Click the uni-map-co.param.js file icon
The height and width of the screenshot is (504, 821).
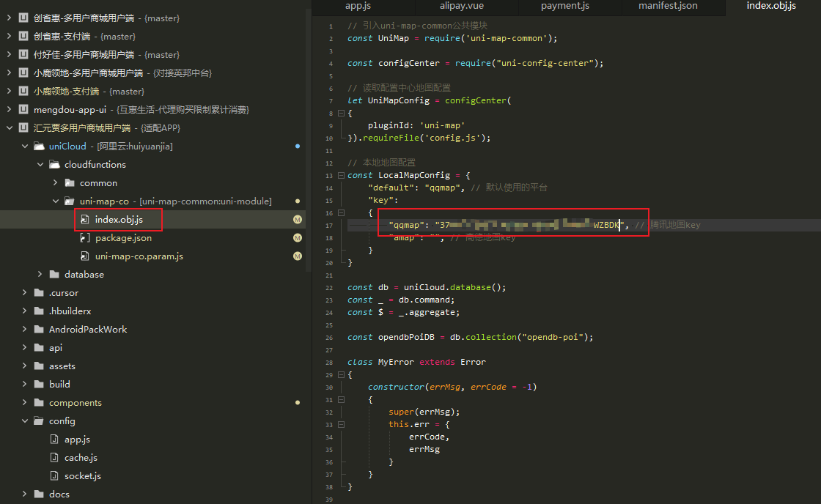(x=85, y=256)
